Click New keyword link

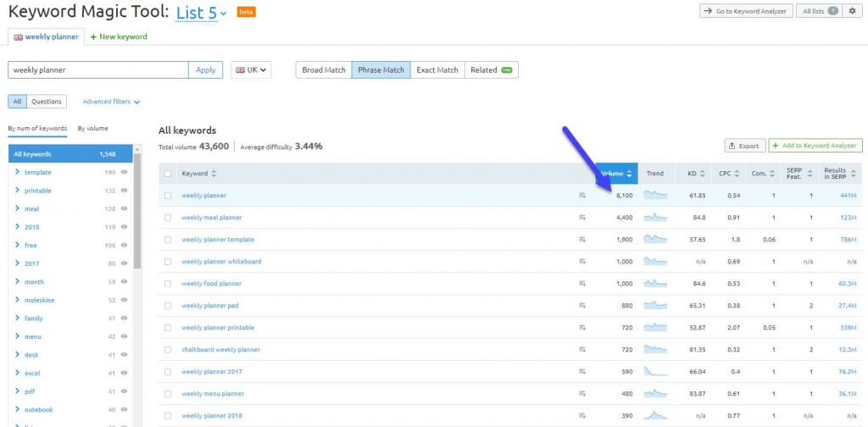click(119, 37)
